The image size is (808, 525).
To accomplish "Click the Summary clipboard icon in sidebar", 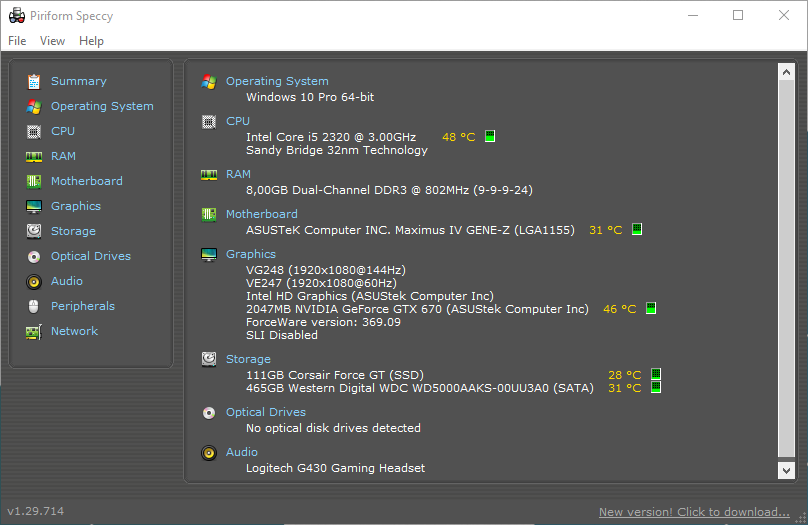I will click(x=34, y=81).
